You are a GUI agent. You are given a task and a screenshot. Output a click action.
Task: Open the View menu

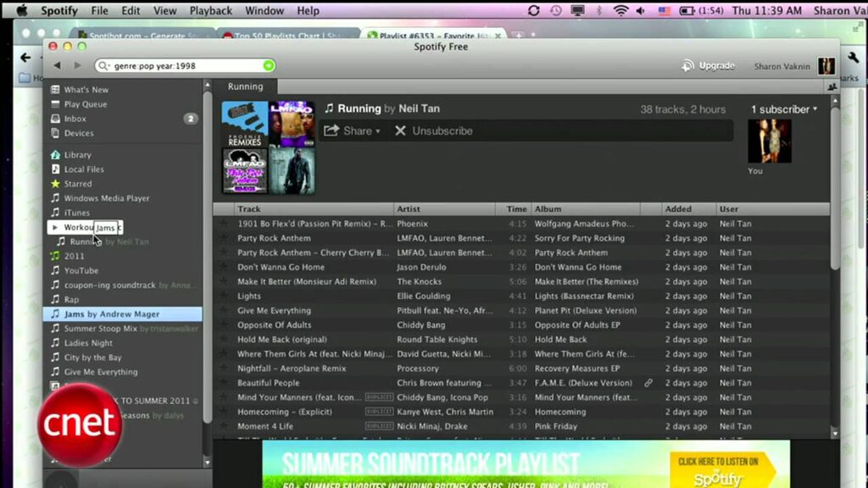(x=165, y=10)
